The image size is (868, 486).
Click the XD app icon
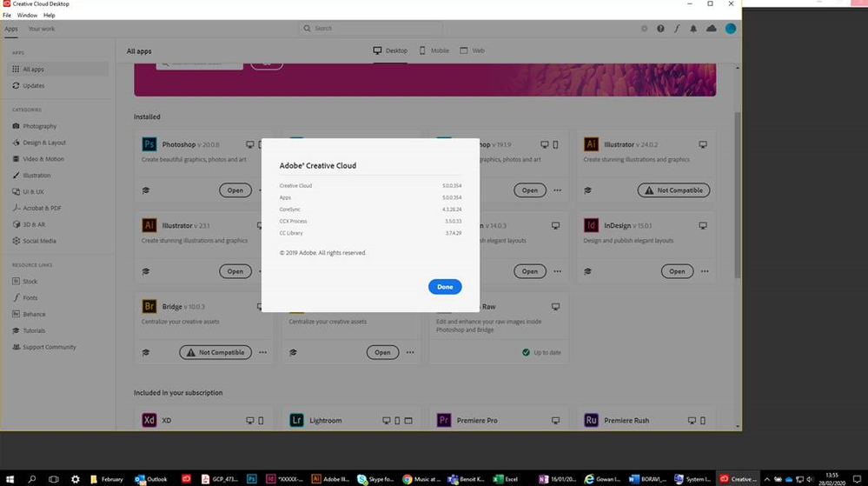[x=149, y=420]
